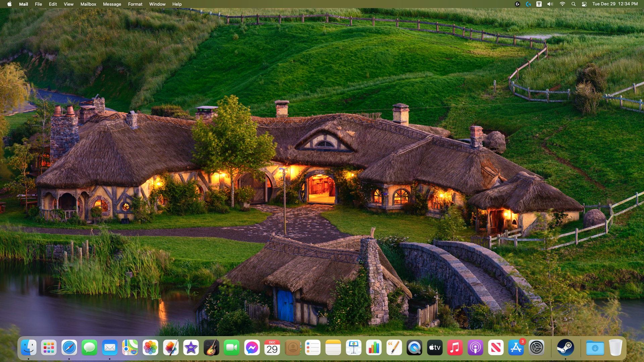
Task: Open Steam in the Dock
Action: [565, 348]
